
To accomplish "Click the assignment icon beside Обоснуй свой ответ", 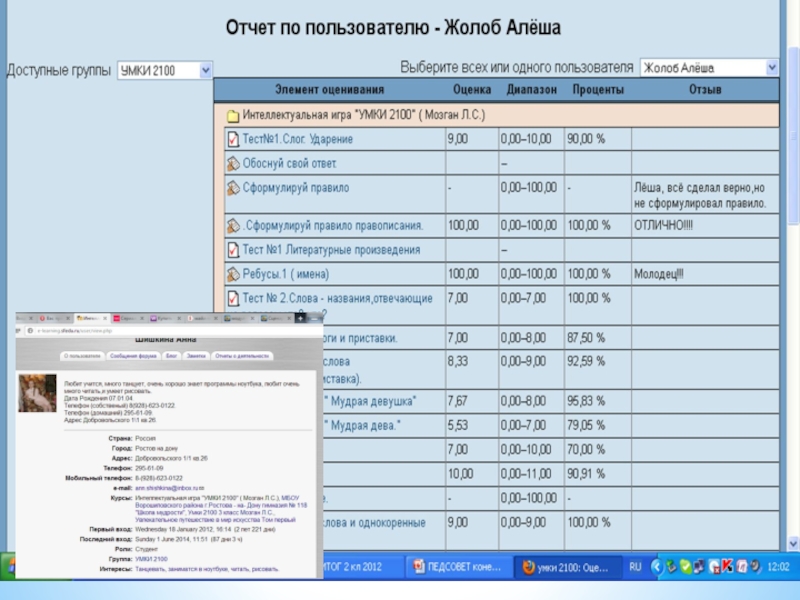I will 232,164.
